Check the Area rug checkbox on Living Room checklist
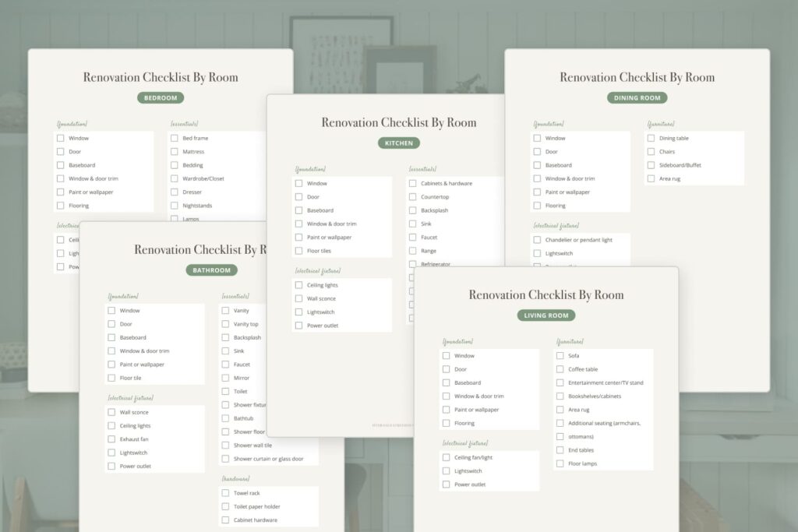 pyautogui.click(x=559, y=409)
